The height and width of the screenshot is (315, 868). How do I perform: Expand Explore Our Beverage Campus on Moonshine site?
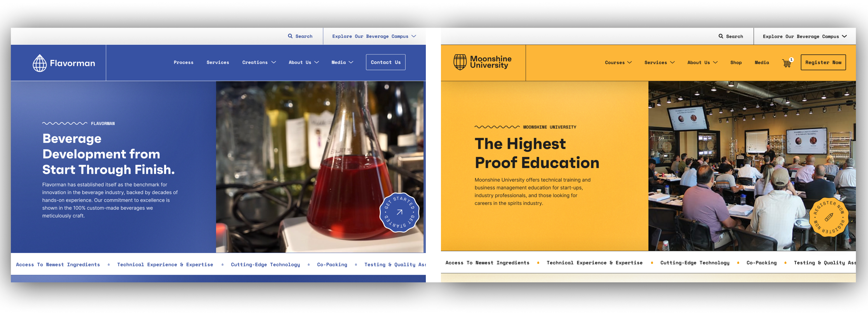[x=805, y=36]
